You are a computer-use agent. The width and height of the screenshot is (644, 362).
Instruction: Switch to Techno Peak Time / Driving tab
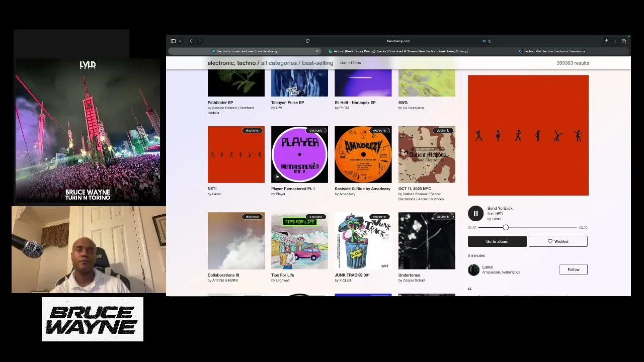click(399, 51)
